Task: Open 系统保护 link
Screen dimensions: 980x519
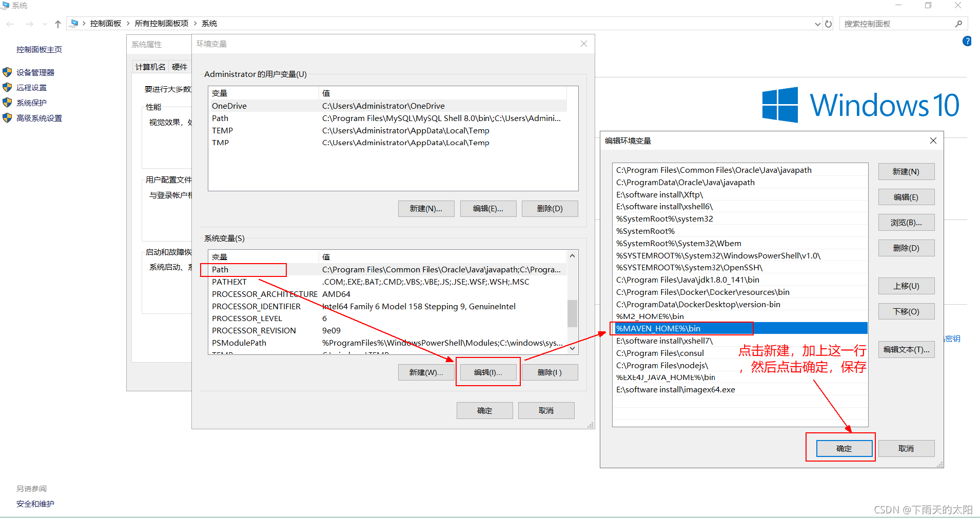Action: tap(31, 103)
